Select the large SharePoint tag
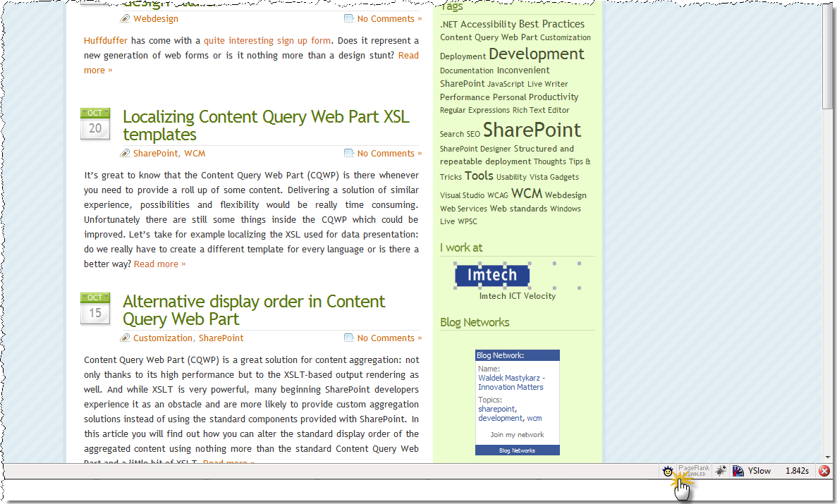Viewport: 837px width, 504px height. pos(532,130)
